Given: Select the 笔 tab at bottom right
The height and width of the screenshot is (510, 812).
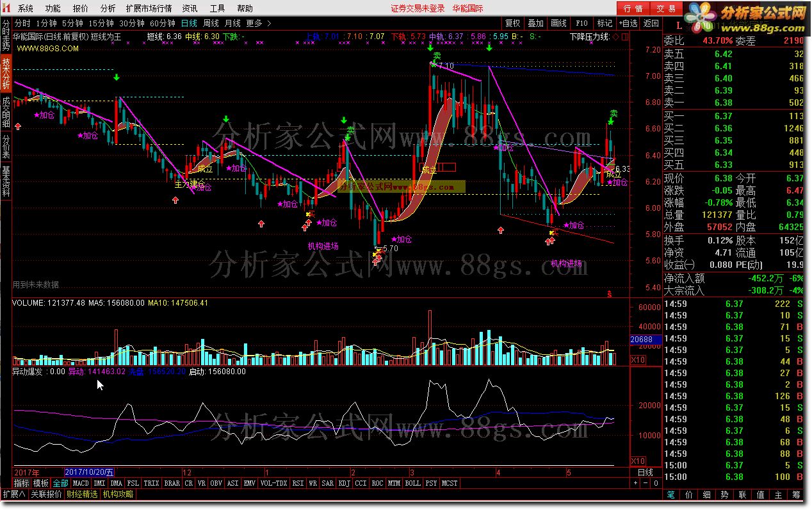Looking at the screenshot, I should click(670, 494).
